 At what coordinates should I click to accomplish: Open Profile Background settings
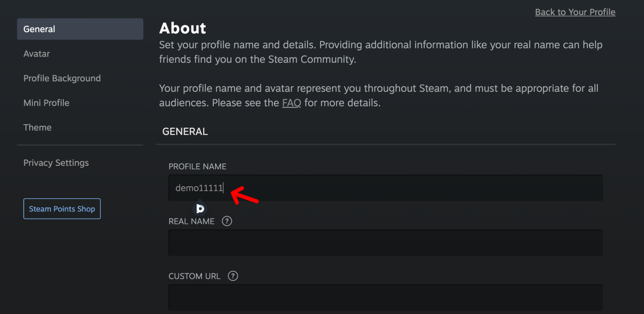tap(62, 78)
